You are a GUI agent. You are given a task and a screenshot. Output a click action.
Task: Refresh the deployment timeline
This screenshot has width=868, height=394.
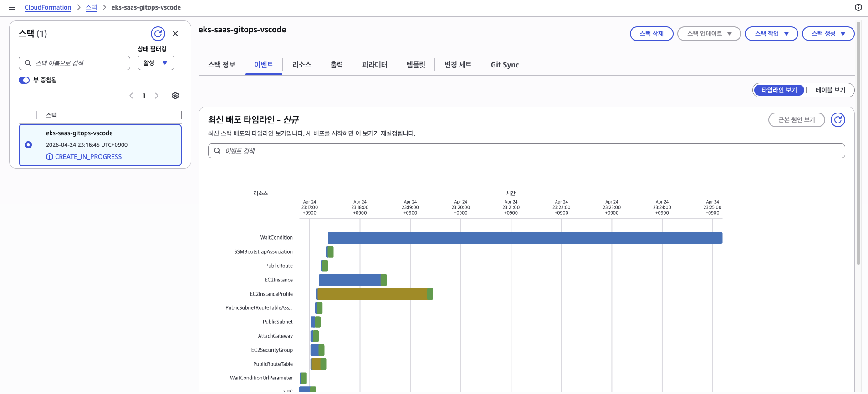pyautogui.click(x=837, y=120)
